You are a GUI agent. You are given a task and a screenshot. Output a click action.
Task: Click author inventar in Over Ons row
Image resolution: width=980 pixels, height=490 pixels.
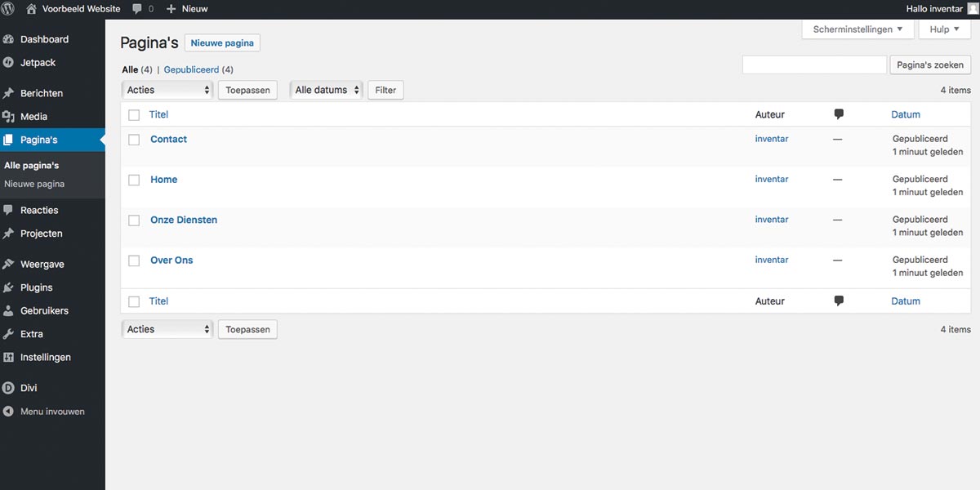(772, 260)
